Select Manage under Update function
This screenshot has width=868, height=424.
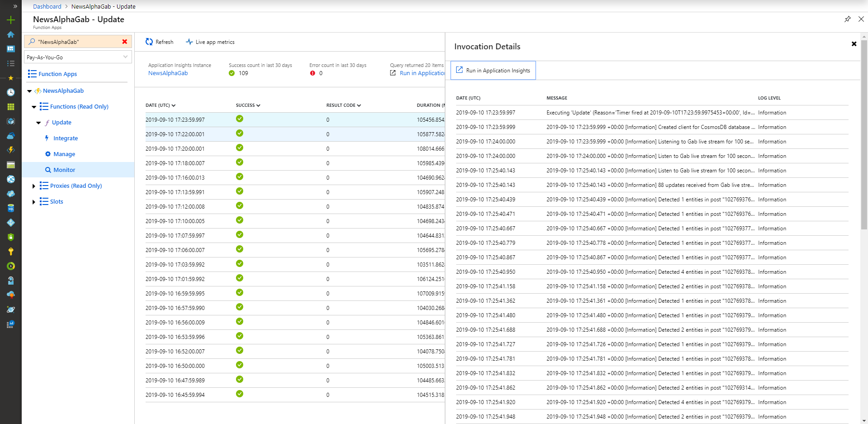point(64,154)
